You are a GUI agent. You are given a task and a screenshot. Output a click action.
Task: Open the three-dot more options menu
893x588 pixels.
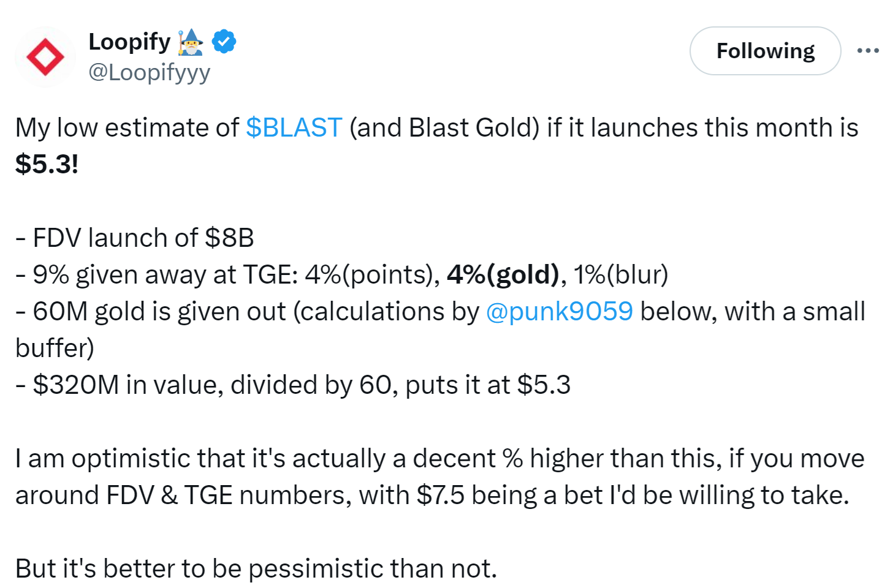point(868,51)
